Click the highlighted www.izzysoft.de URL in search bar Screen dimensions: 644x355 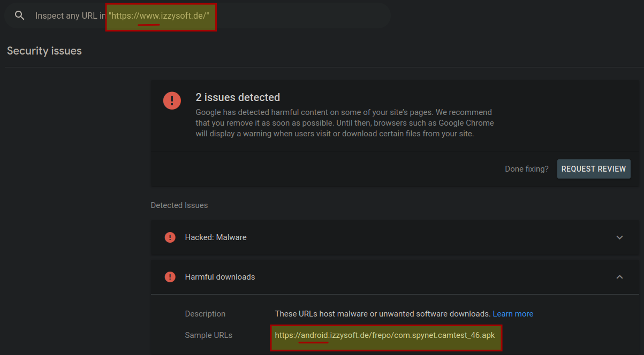(x=160, y=16)
